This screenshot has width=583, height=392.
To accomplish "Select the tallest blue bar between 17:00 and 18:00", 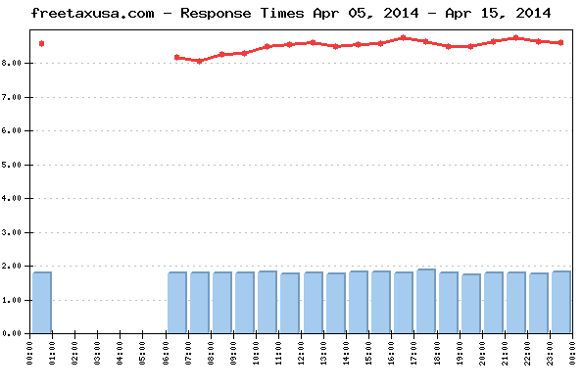I will pos(426,301).
